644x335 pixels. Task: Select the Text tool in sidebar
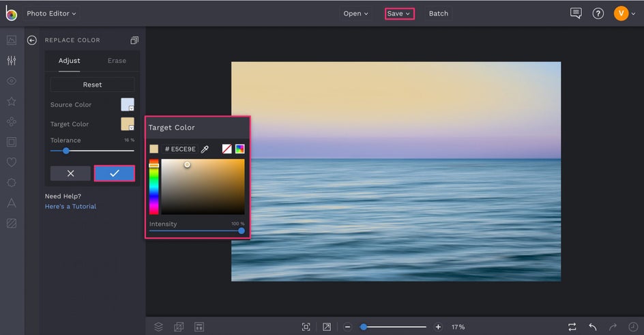coord(12,203)
